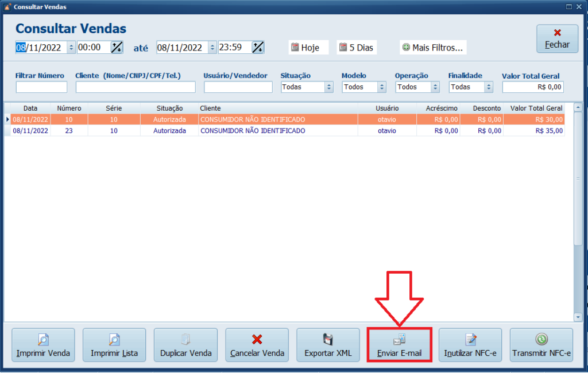The image size is (588, 373).
Task: Click the Fechar button
Action: click(x=557, y=39)
